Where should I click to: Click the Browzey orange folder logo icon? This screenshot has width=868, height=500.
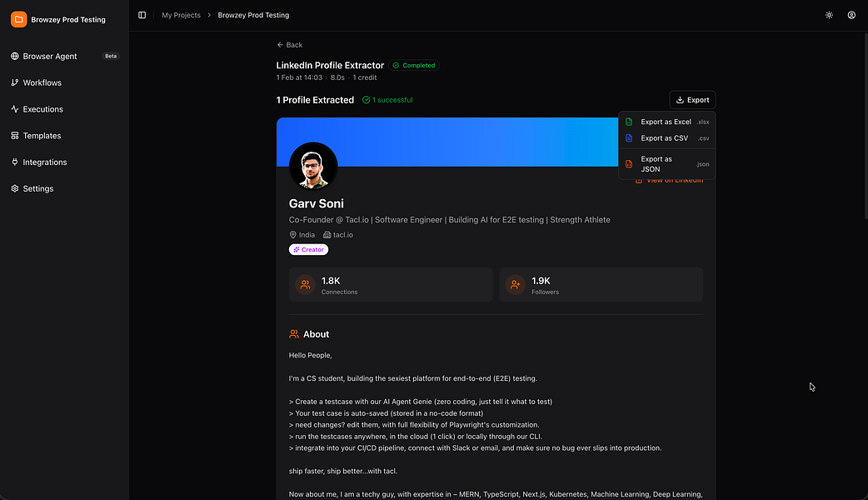pos(19,19)
